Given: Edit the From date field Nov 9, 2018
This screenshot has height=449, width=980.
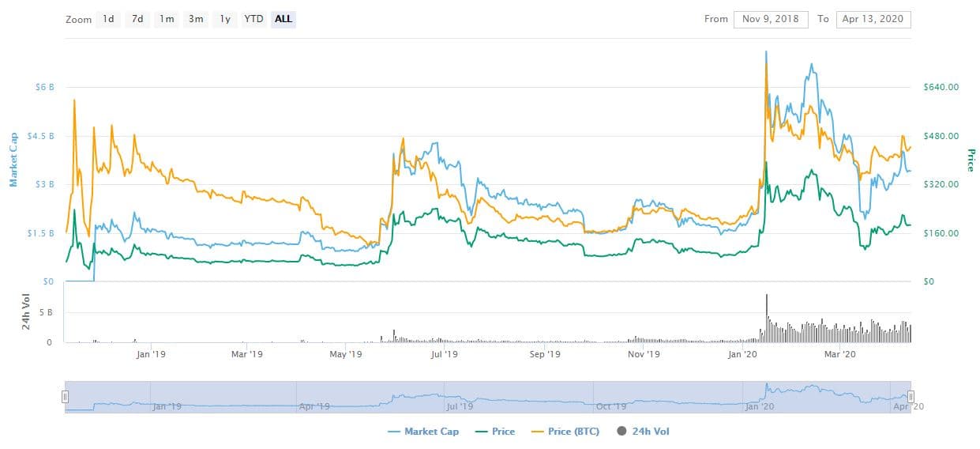Looking at the screenshot, I should tap(771, 19).
